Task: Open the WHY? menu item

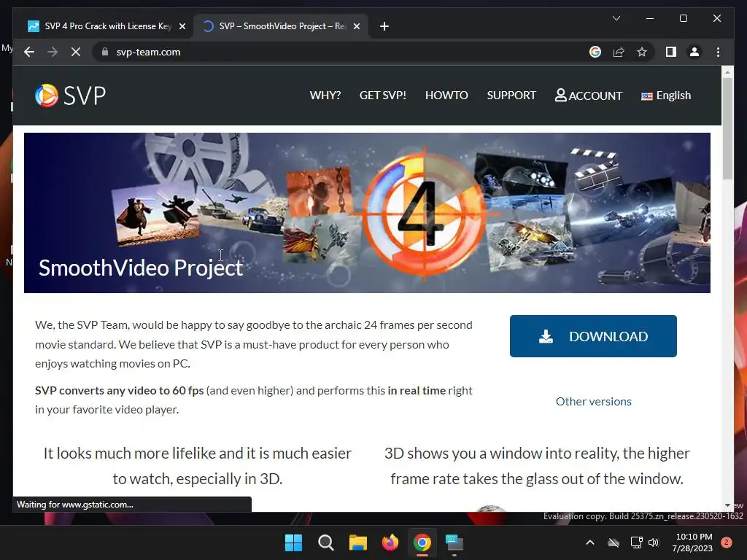Action: click(x=325, y=96)
